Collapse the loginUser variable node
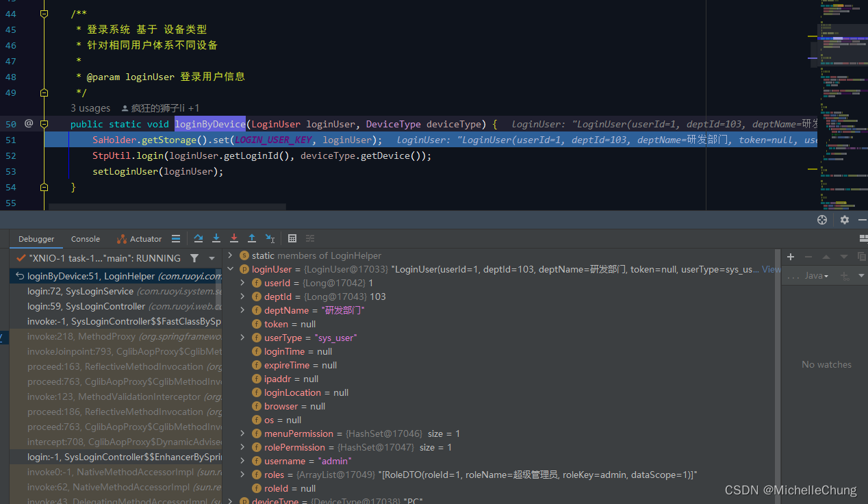The width and height of the screenshot is (868, 504). 230,269
